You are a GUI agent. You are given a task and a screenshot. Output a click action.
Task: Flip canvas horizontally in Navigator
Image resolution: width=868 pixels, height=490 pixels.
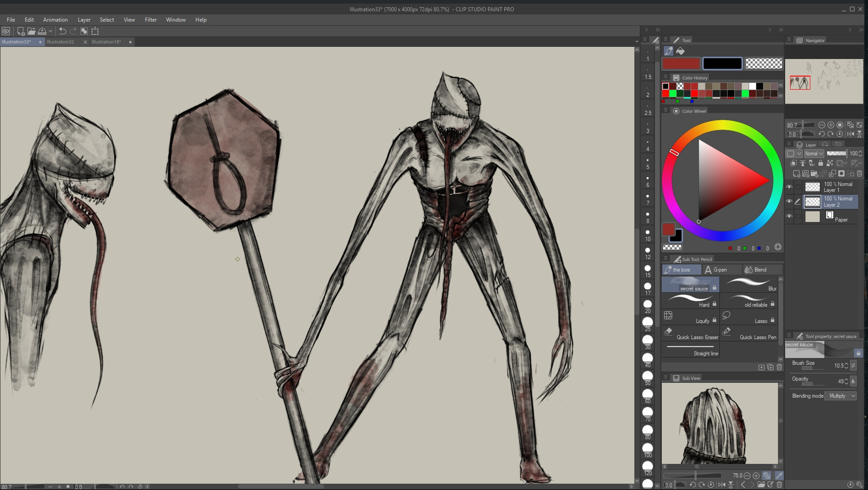850,134
